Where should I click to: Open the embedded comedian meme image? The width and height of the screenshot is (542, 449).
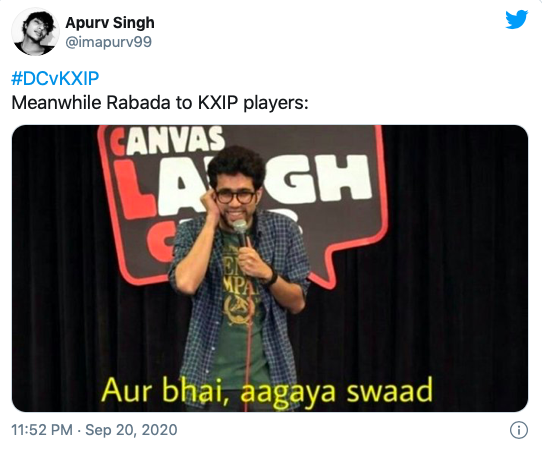click(270, 268)
